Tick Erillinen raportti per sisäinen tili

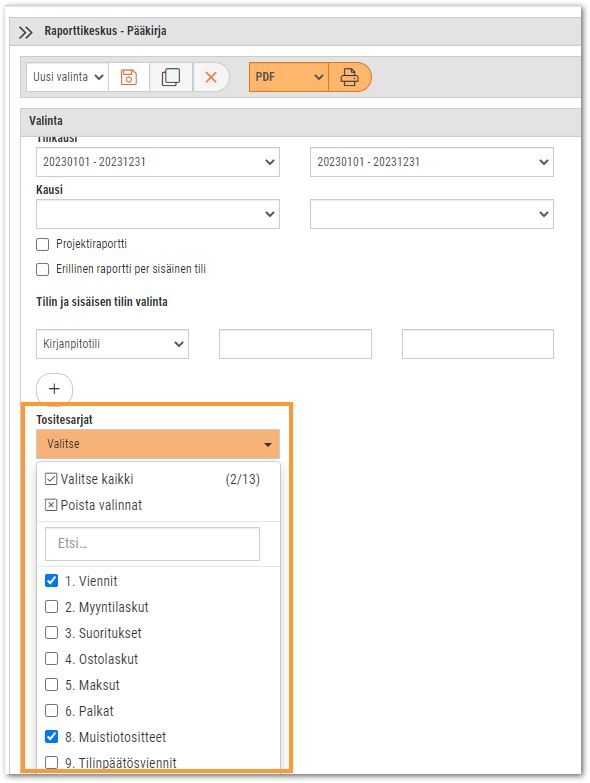[43, 269]
